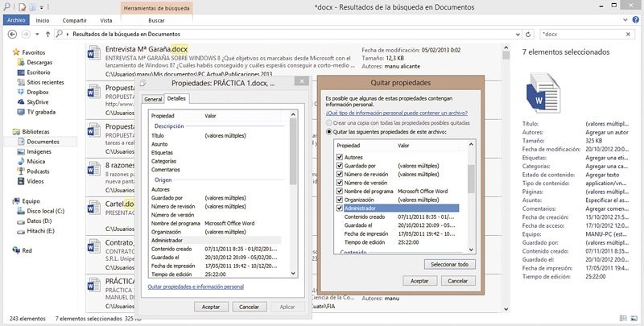Open the Inicio ribbon tab
The height and width of the screenshot is (326, 644).
pyautogui.click(x=43, y=20)
